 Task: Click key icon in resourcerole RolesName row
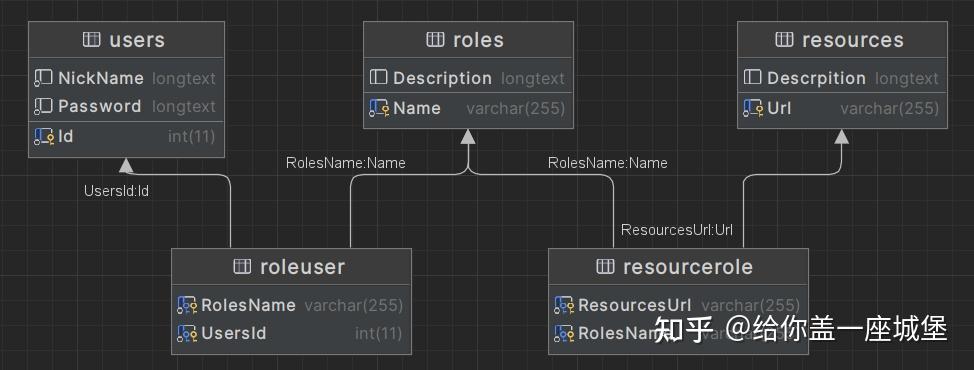pyautogui.click(x=564, y=333)
